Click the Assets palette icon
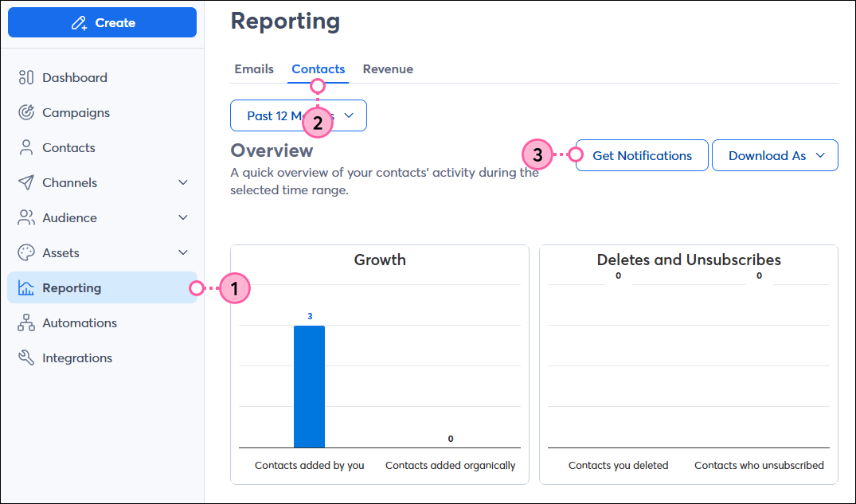856x504 pixels. [26, 252]
